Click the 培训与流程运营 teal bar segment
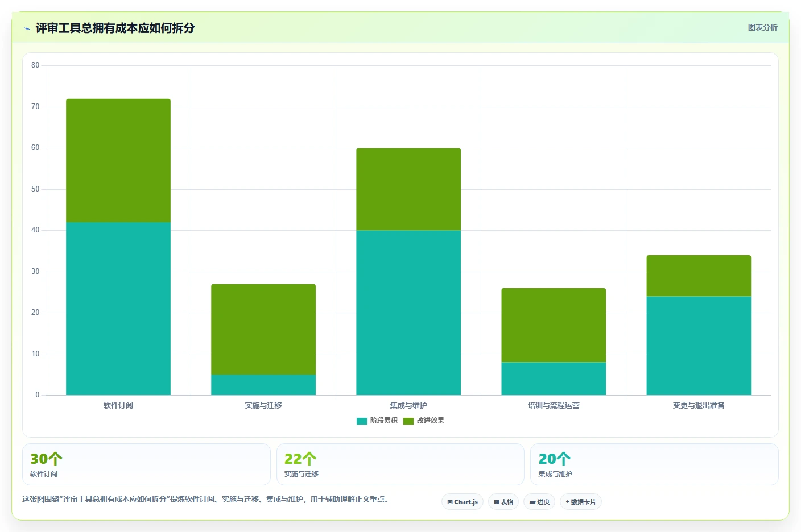Image resolution: width=801 pixels, height=532 pixels. [554, 379]
